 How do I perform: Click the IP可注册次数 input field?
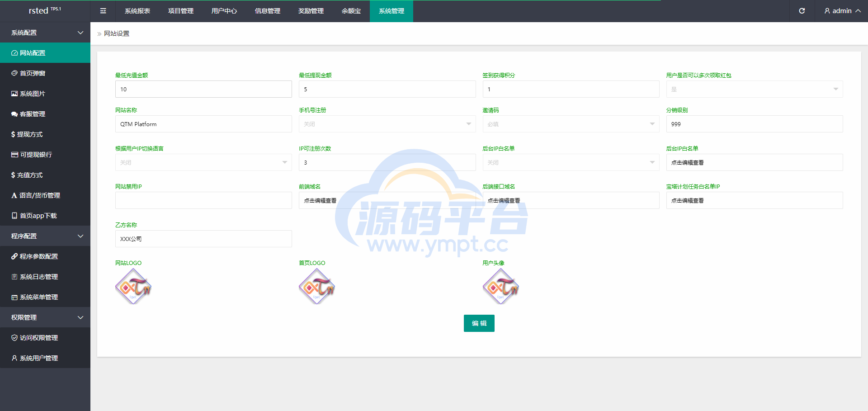tap(387, 162)
